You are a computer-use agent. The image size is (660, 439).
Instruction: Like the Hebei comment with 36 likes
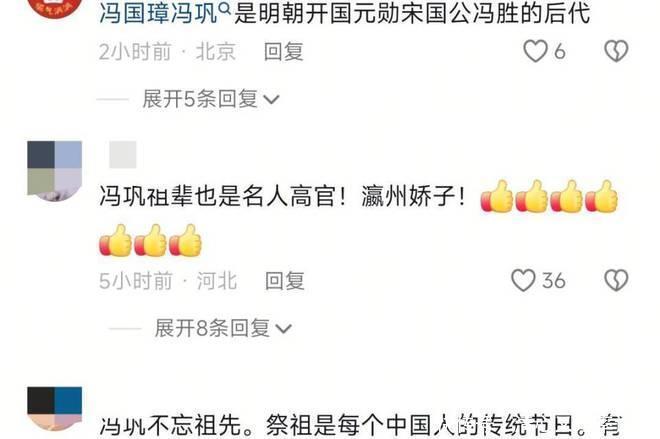click(523, 280)
